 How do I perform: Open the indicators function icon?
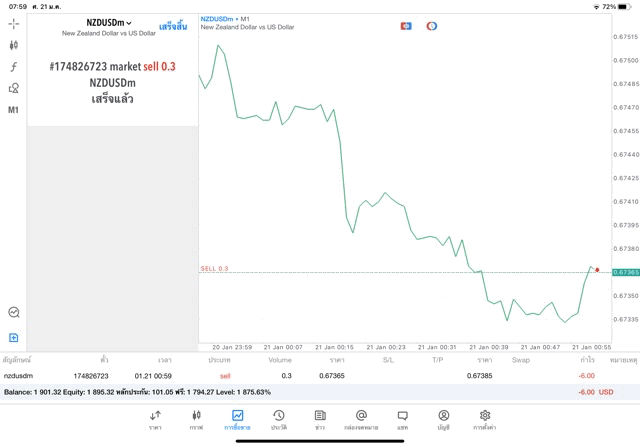coord(13,67)
